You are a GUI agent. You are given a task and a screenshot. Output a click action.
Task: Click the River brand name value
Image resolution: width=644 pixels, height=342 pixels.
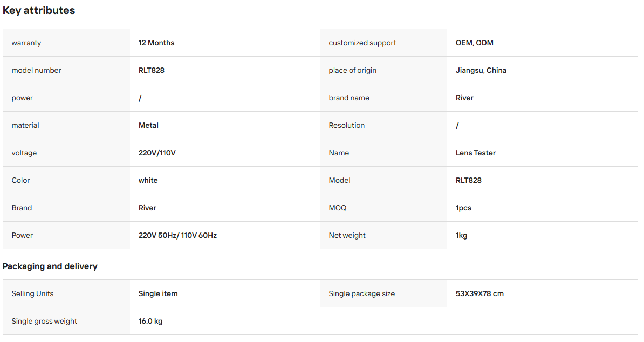(x=464, y=98)
